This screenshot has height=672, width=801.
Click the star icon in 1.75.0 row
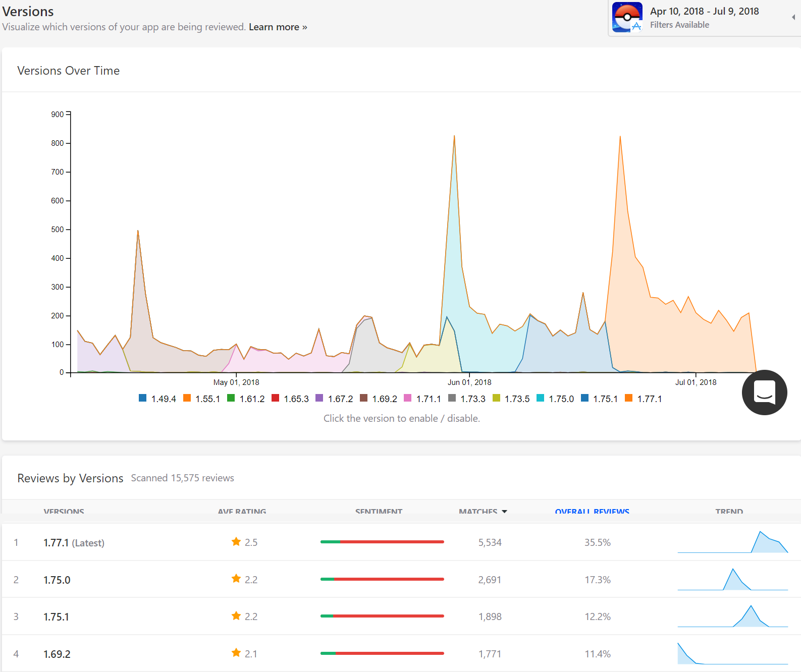(236, 579)
